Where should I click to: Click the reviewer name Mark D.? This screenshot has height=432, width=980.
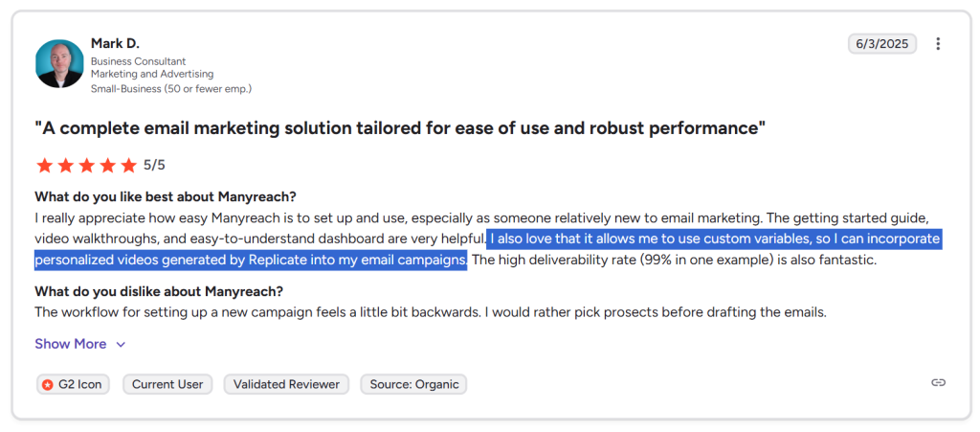pos(115,43)
